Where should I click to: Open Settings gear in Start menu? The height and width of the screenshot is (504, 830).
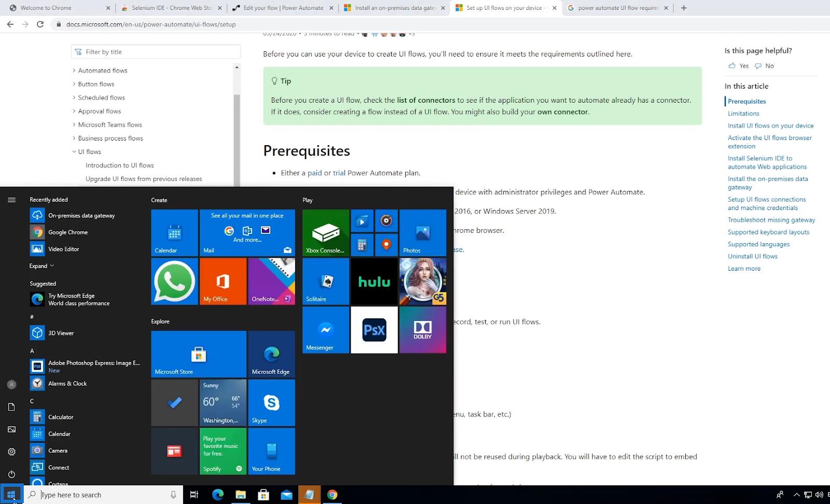coord(11,452)
